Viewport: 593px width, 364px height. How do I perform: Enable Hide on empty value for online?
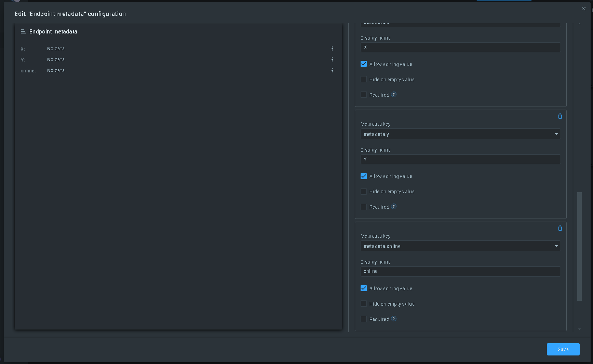[364, 304]
